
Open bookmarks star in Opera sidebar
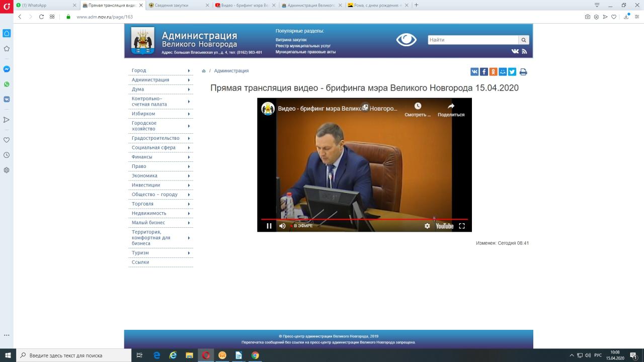7,49
